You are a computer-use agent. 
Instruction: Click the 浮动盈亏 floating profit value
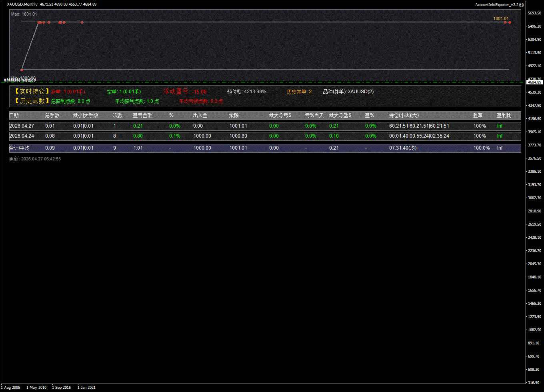coord(199,92)
